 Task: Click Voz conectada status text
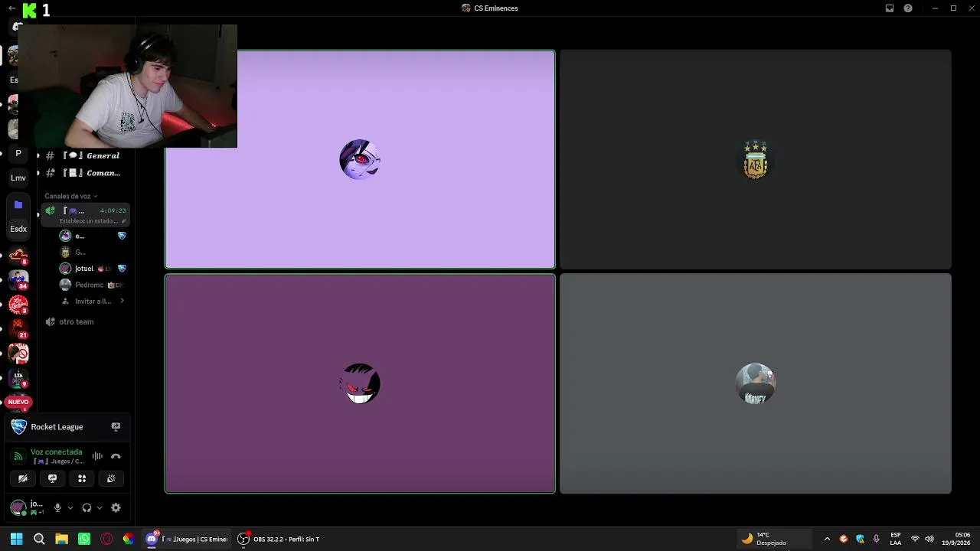56,452
